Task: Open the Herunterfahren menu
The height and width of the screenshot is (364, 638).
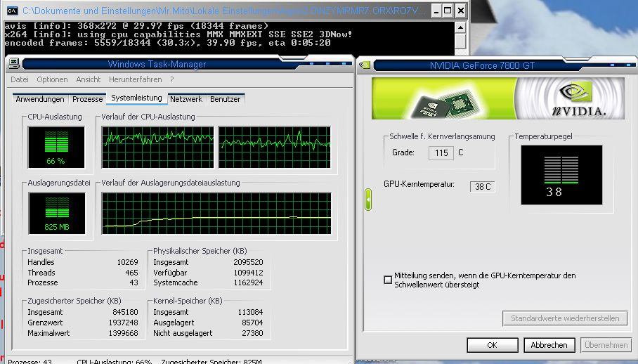Action: coord(135,79)
